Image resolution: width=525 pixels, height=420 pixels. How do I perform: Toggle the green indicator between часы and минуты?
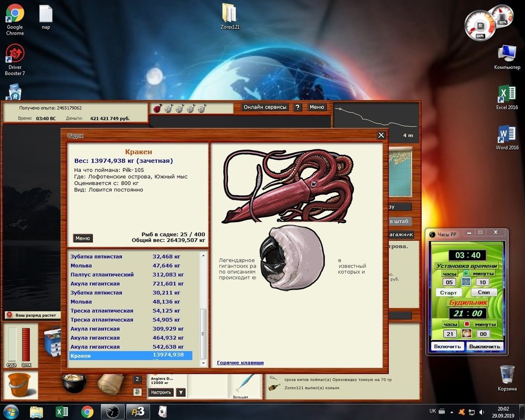466,274
